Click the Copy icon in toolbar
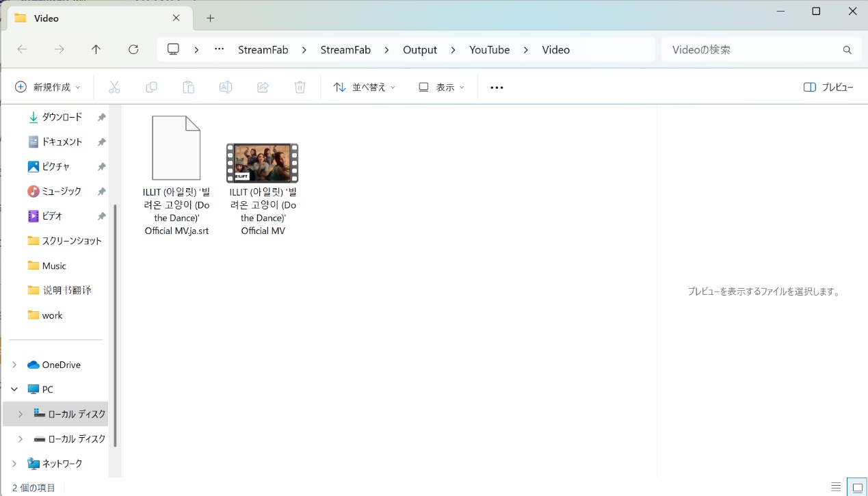The height and width of the screenshot is (496, 868). (151, 87)
